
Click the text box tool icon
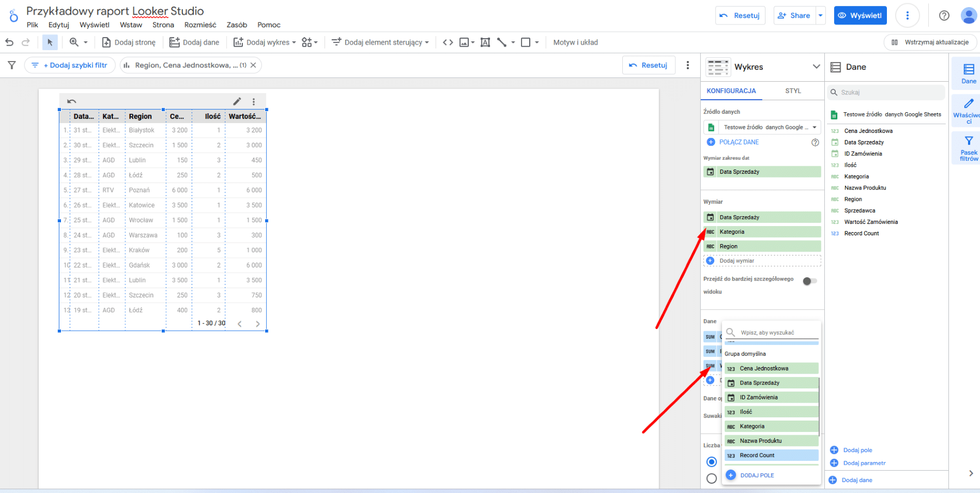coord(485,42)
